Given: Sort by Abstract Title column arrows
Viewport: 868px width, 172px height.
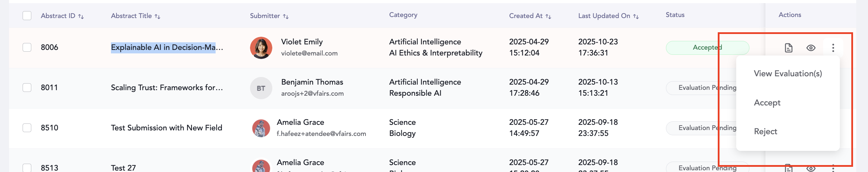Looking at the screenshot, I should (158, 16).
